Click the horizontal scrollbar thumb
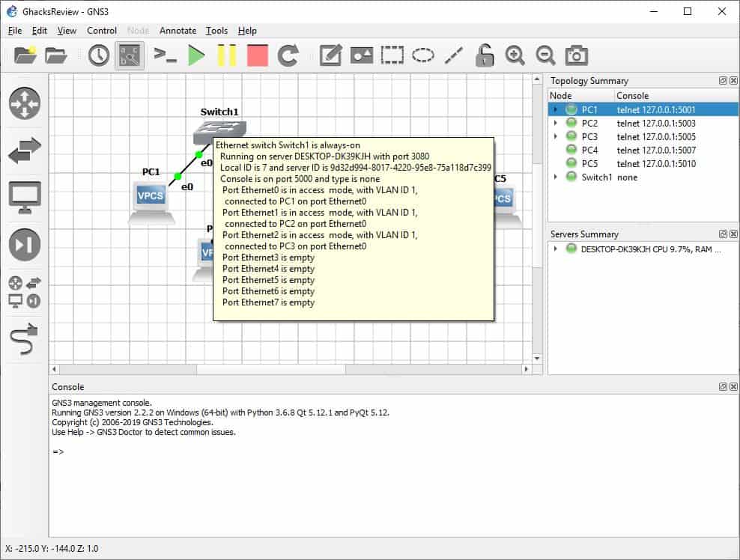The image size is (740, 560). point(271,369)
